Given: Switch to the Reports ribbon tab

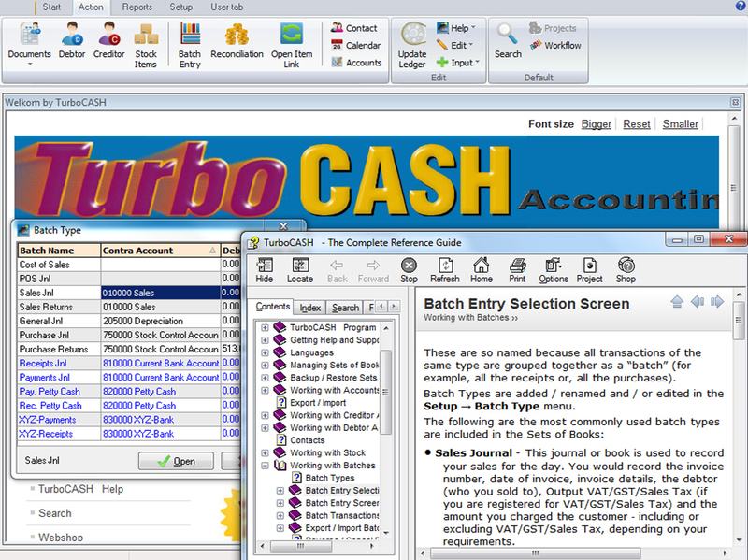Looking at the screenshot, I should pyautogui.click(x=137, y=7).
